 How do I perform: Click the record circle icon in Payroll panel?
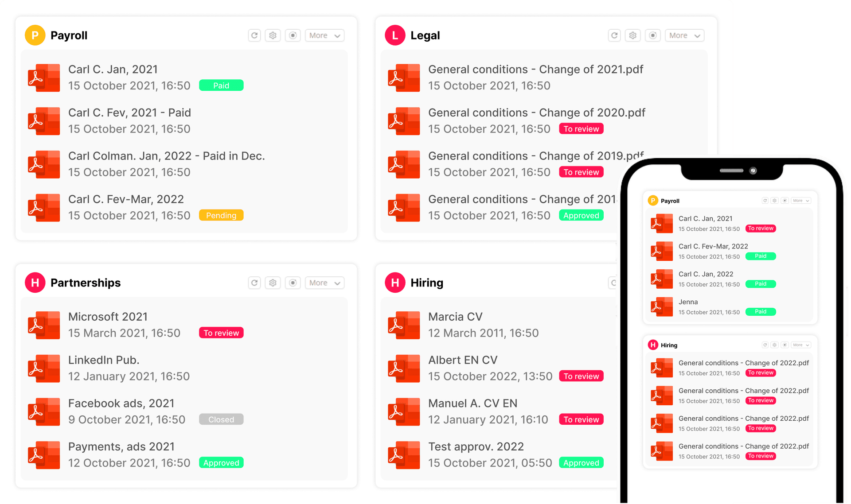[x=293, y=35]
